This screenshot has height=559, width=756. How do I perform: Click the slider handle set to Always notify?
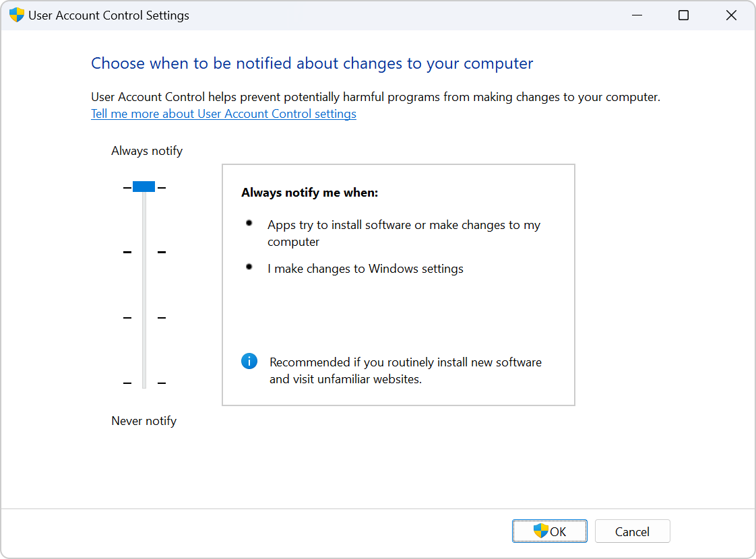(x=144, y=186)
